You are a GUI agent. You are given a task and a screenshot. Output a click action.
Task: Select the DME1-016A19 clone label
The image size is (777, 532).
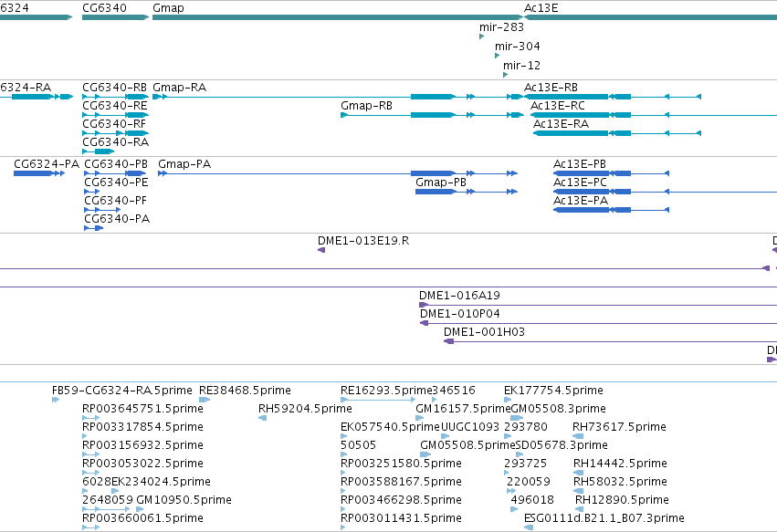(x=459, y=296)
